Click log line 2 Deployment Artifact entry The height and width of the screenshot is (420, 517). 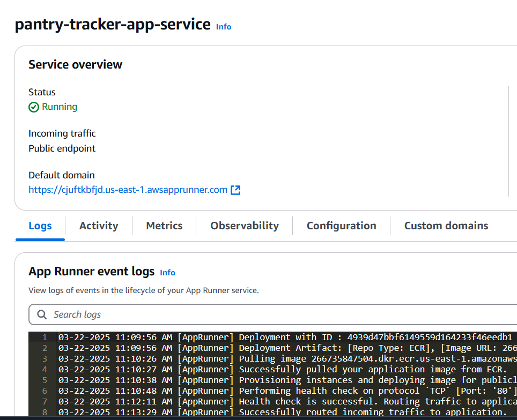[287, 348]
